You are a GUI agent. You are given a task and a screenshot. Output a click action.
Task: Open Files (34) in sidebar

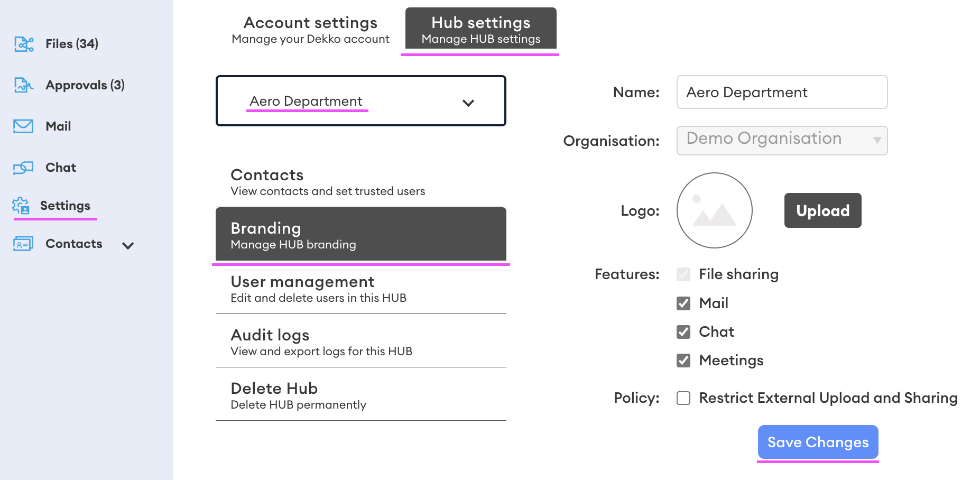[x=72, y=44]
